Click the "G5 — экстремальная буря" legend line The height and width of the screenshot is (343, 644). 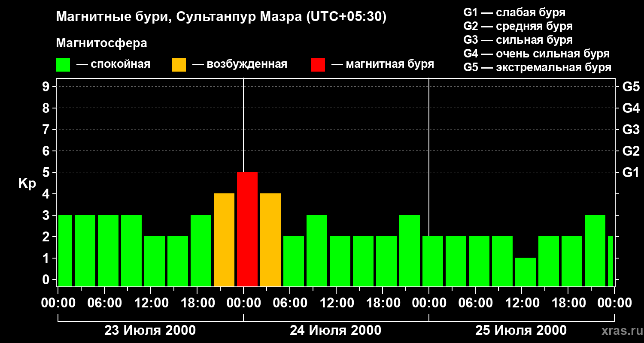(538, 67)
